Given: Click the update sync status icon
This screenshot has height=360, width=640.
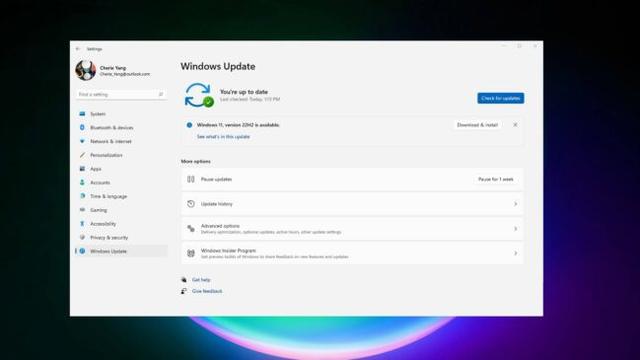Looking at the screenshot, I should point(199,95).
